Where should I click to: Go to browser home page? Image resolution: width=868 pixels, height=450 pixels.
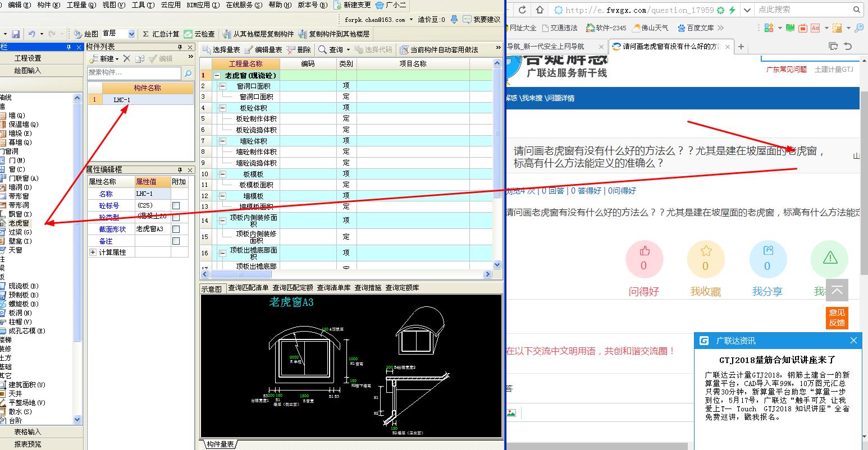(540, 10)
